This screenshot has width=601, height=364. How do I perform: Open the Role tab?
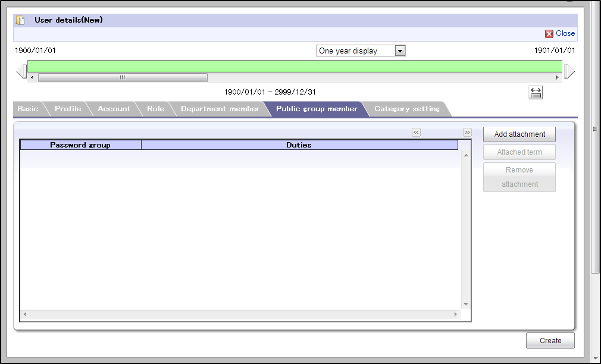click(x=156, y=109)
